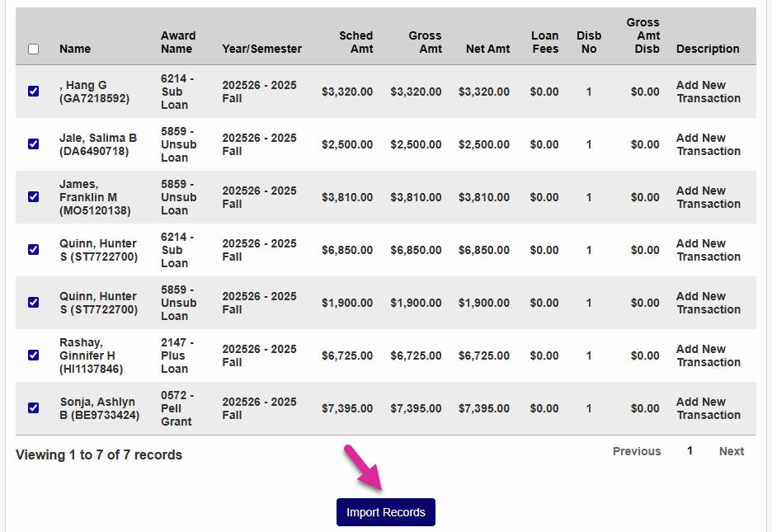Image resolution: width=772 pixels, height=532 pixels.
Task: Sort by Loan Fees column header
Action: pos(545,42)
